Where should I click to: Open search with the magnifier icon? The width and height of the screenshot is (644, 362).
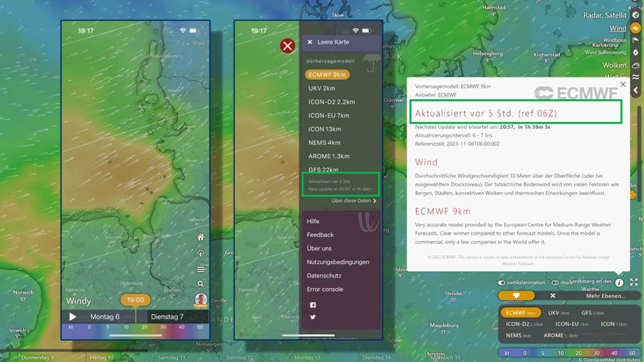pos(201,283)
